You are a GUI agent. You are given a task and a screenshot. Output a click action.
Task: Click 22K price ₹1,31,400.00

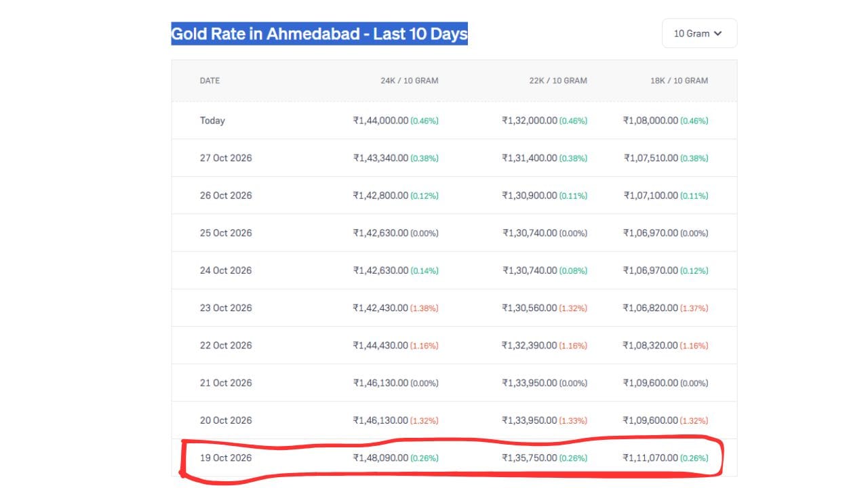pos(530,158)
